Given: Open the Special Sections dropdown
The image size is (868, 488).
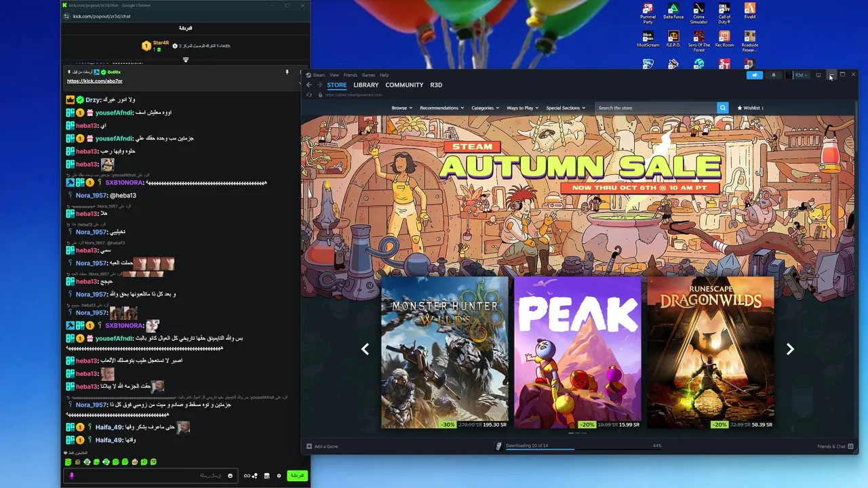Looking at the screenshot, I should click(x=566, y=108).
